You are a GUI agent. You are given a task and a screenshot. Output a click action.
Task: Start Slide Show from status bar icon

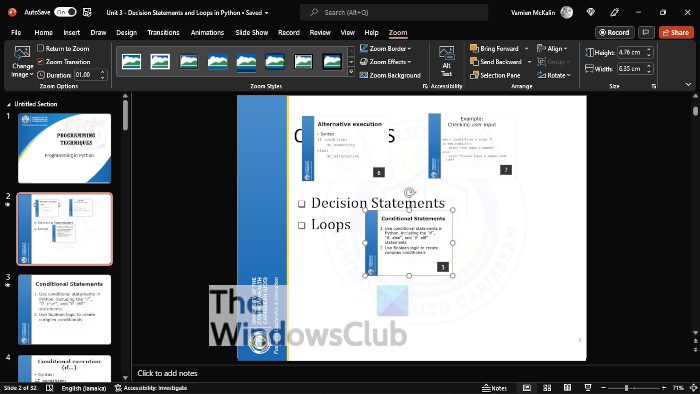click(x=588, y=388)
